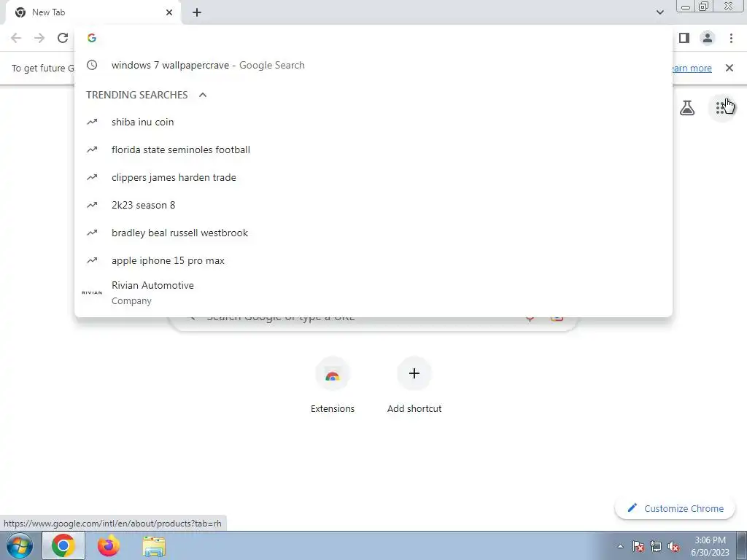Click the browser back arrow

click(x=16, y=38)
